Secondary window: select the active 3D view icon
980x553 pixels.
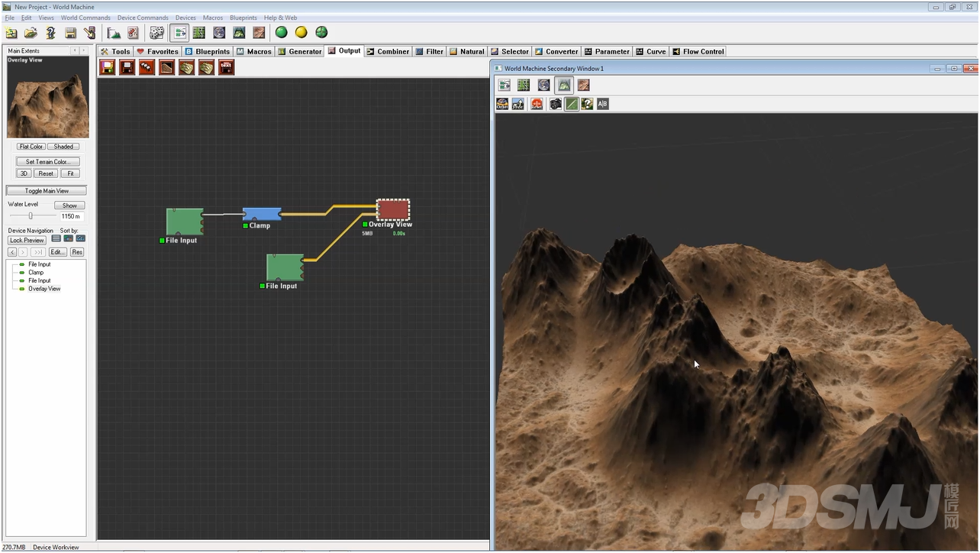coord(563,86)
